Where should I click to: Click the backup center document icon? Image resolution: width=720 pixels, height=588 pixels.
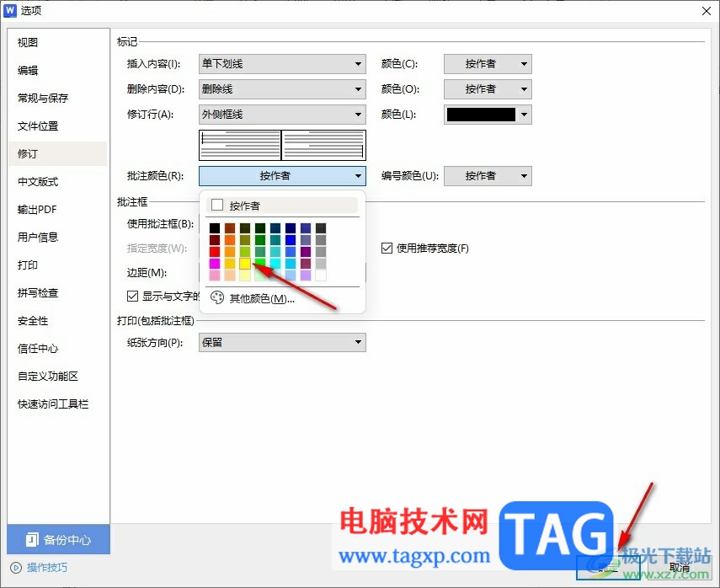[x=32, y=539]
